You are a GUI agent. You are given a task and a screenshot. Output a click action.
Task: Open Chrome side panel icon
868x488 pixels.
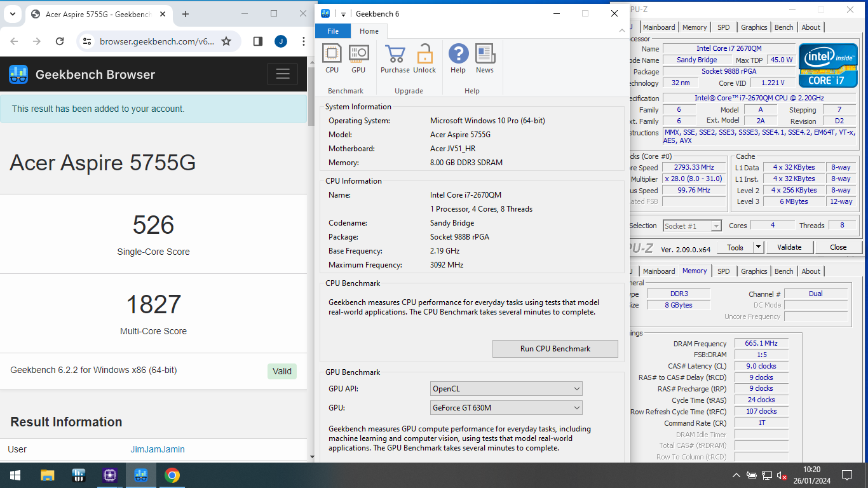tap(258, 41)
